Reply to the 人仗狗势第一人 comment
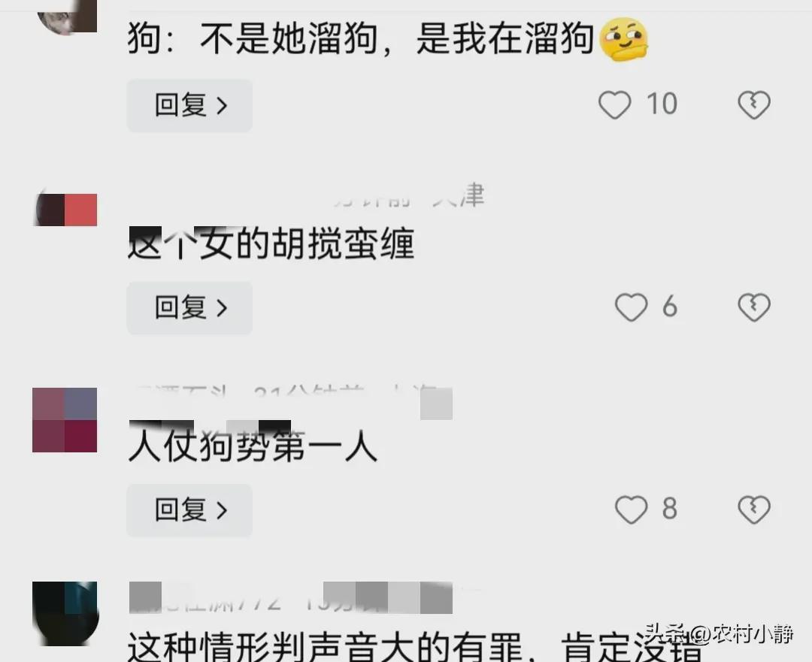 [189, 509]
